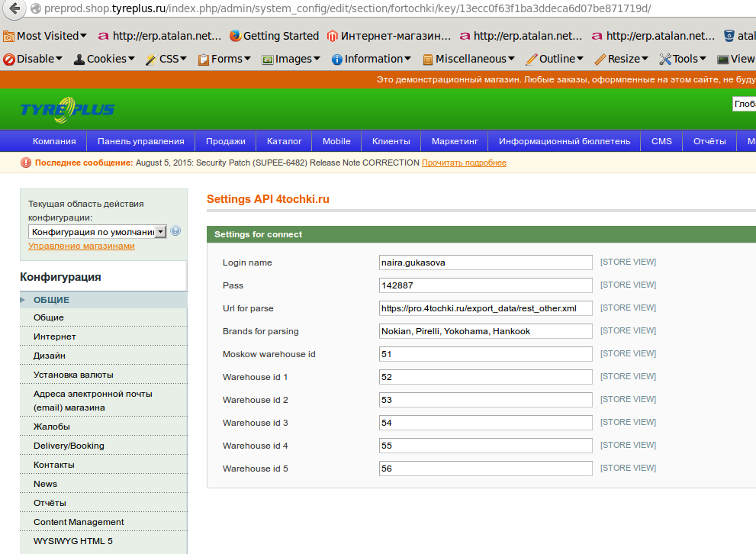Open the Панель управления menu
Viewport: 756px width, 554px height.
(x=141, y=141)
